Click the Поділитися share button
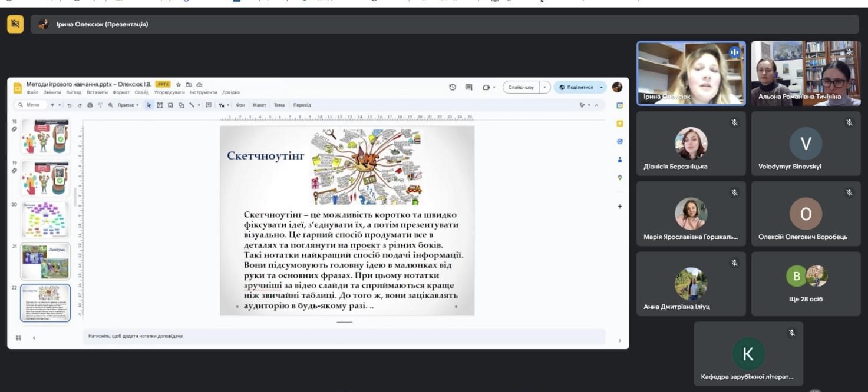This screenshot has height=392, width=868. [x=576, y=87]
